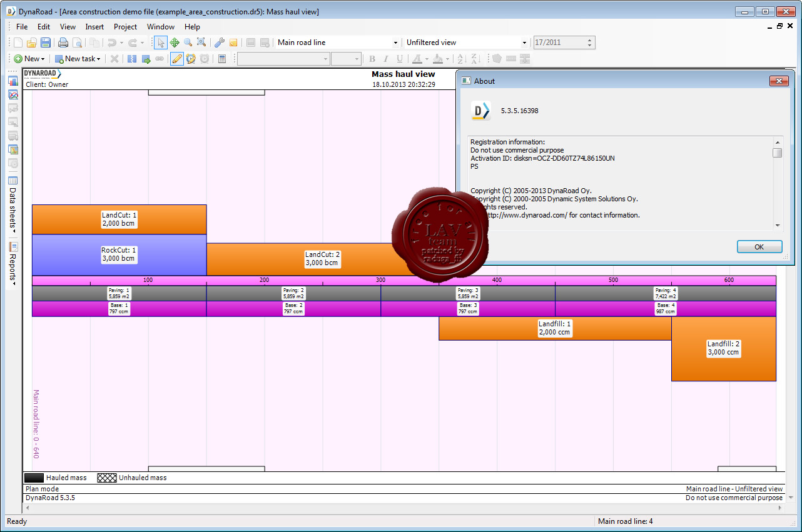Open the line graph view in sidebar

point(13,95)
